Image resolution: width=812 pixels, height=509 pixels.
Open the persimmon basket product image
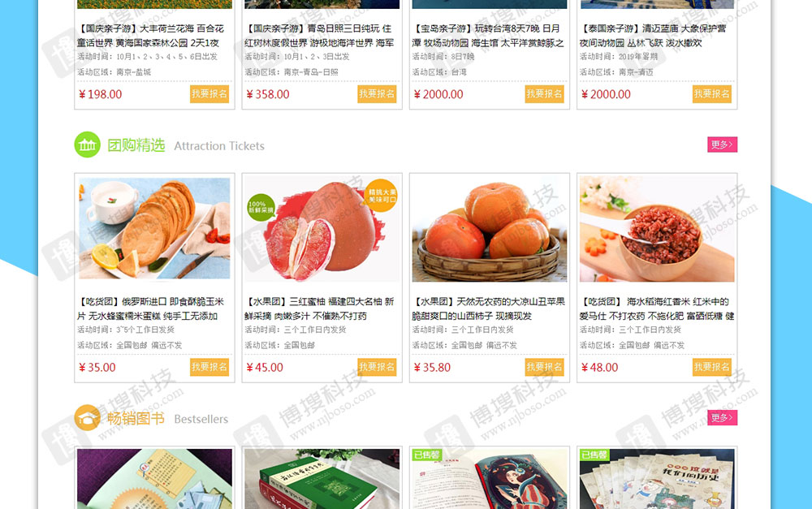click(490, 228)
